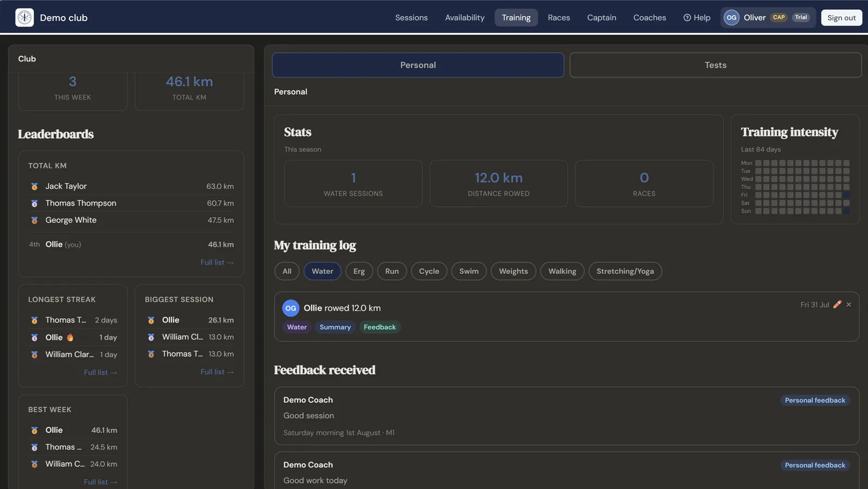Open the Captain page

coord(602,17)
